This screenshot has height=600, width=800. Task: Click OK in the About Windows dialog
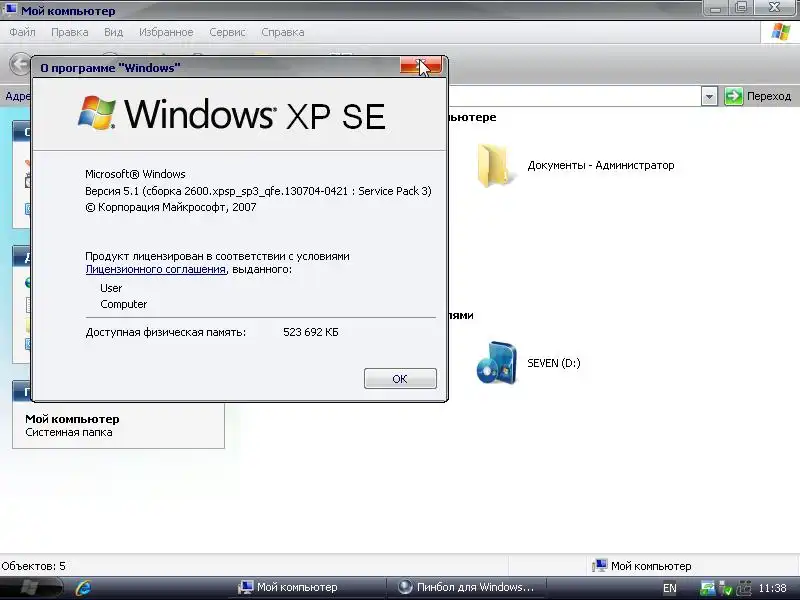click(400, 379)
